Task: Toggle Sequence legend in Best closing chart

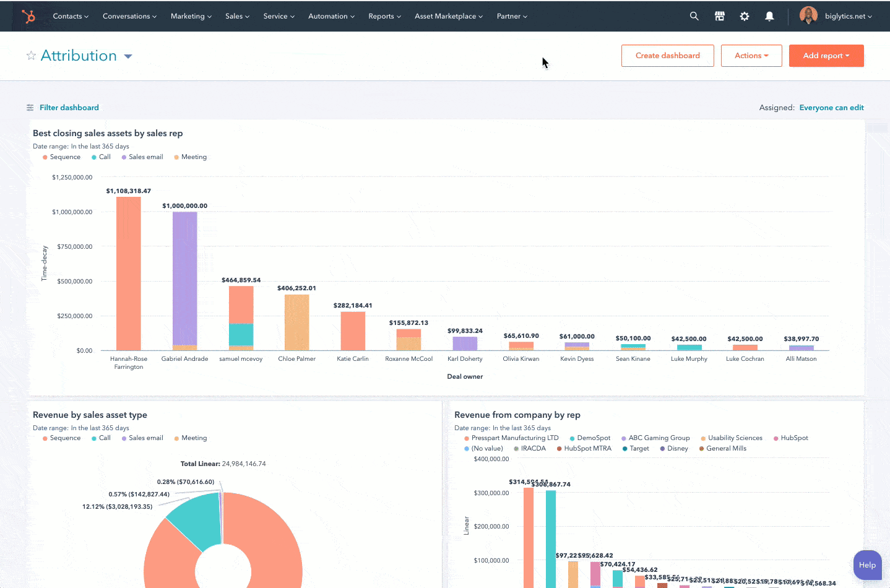Action: pos(61,157)
